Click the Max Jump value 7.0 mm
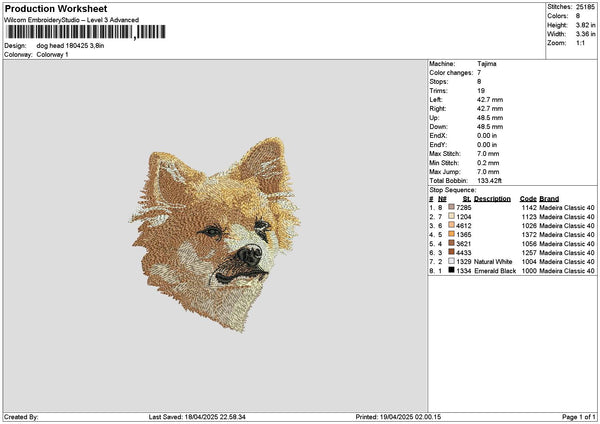The width and height of the screenshot is (600, 424). pyautogui.click(x=488, y=172)
